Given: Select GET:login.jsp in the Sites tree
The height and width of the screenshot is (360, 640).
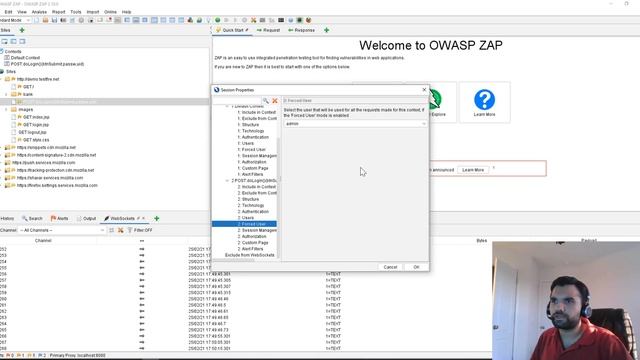Looking at the screenshot, I should point(36,124).
